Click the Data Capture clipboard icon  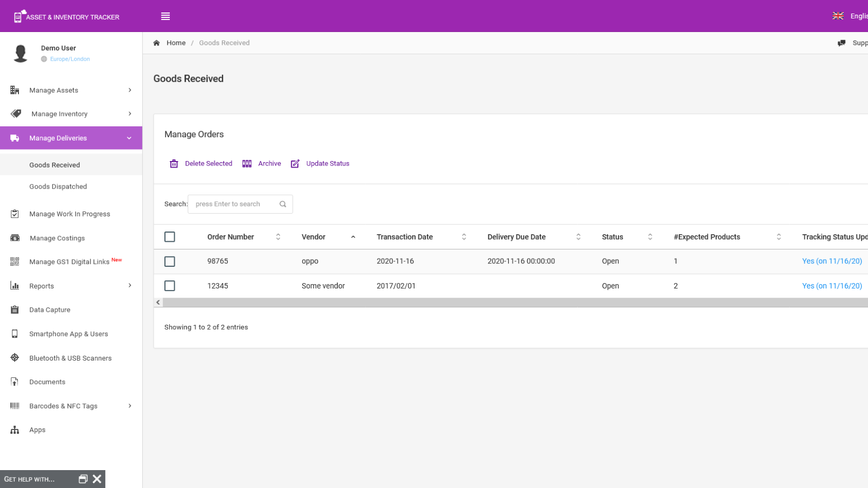pyautogui.click(x=15, y=310)
